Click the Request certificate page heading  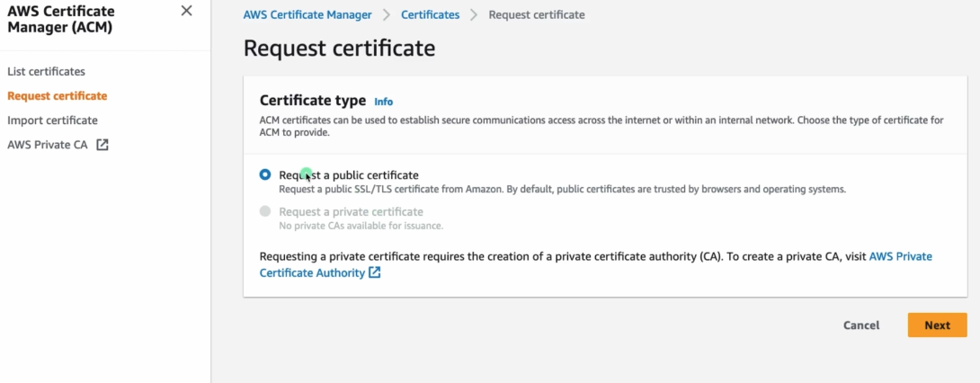pyautogui.click(x=339, y=49)
